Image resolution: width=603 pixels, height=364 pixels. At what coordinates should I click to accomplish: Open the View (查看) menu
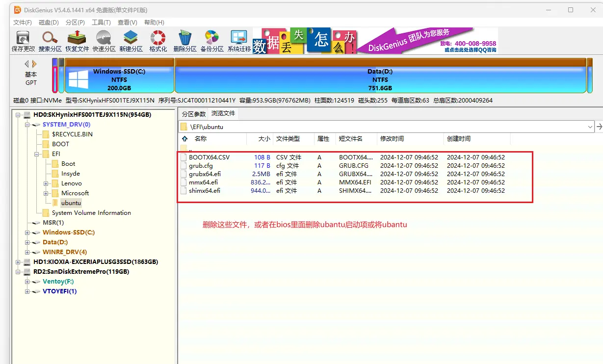[x=128, y=23]
